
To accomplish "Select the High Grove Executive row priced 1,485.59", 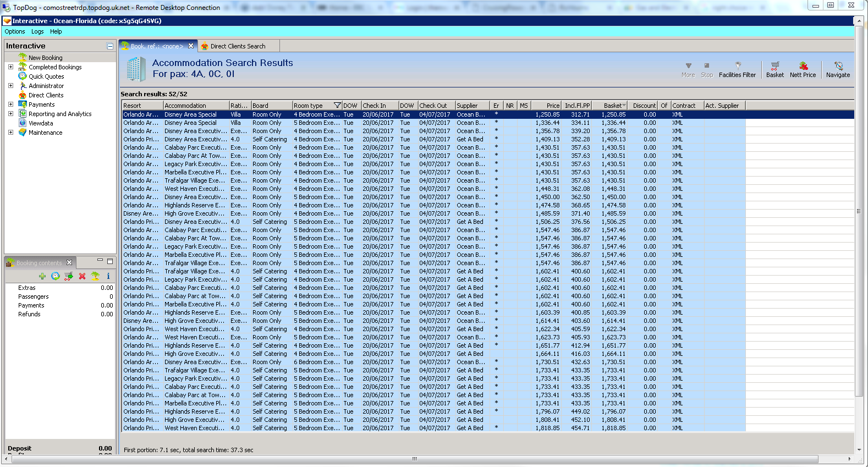I will 433,213.
